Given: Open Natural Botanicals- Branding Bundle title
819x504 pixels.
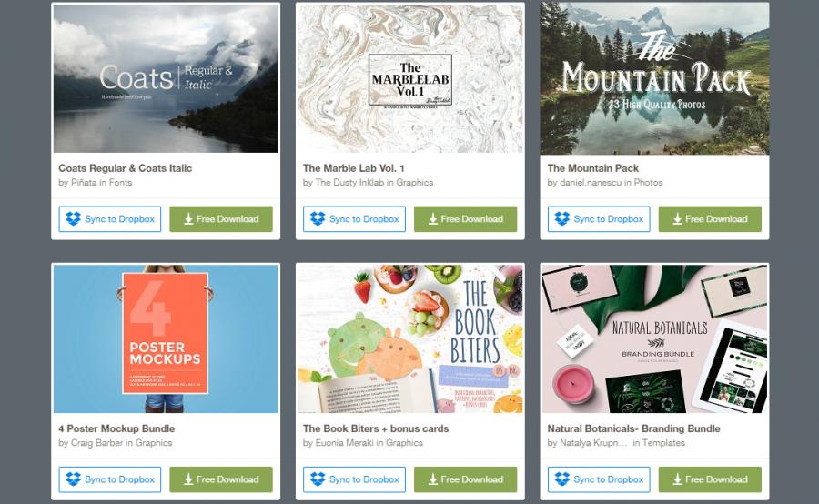Looking at the screenshot, I should click(x=633, y=428).
